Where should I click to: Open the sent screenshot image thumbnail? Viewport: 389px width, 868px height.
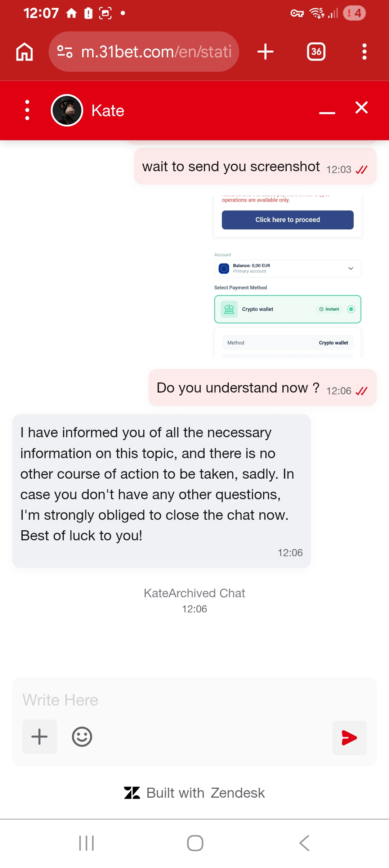pos(287,277)
